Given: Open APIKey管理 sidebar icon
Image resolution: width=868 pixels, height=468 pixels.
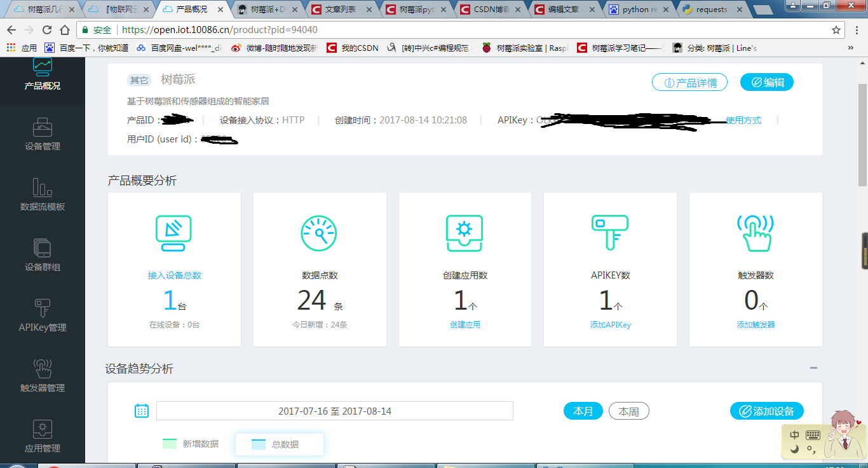Looking at the screenshot, I should coord(43,308).
